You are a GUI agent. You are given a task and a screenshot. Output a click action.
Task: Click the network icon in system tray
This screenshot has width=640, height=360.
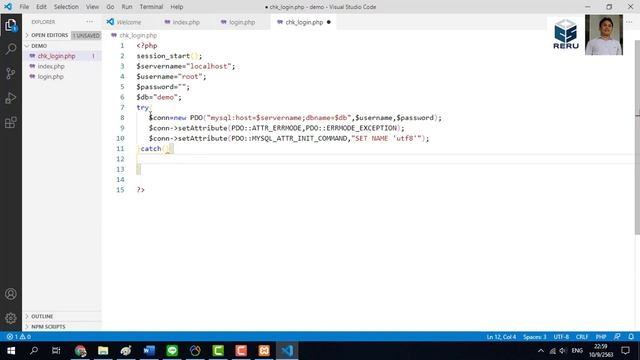tap(552, 351)
